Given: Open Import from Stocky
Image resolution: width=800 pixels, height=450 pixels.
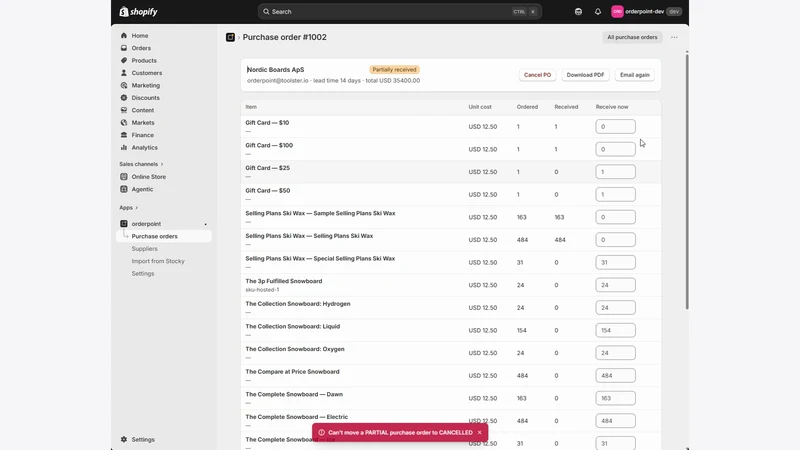Looking at the screenshot, I should click(158, 261).
